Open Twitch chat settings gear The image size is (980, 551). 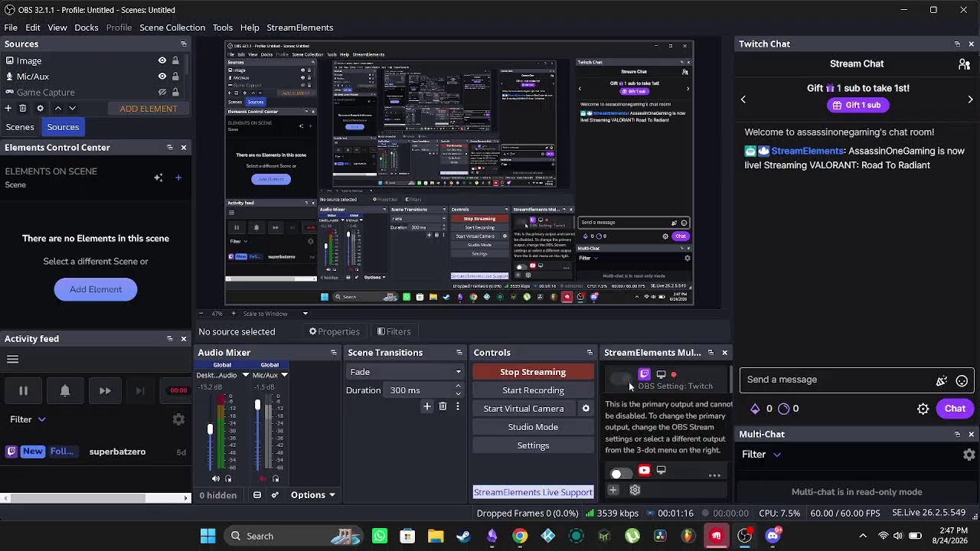923,409
